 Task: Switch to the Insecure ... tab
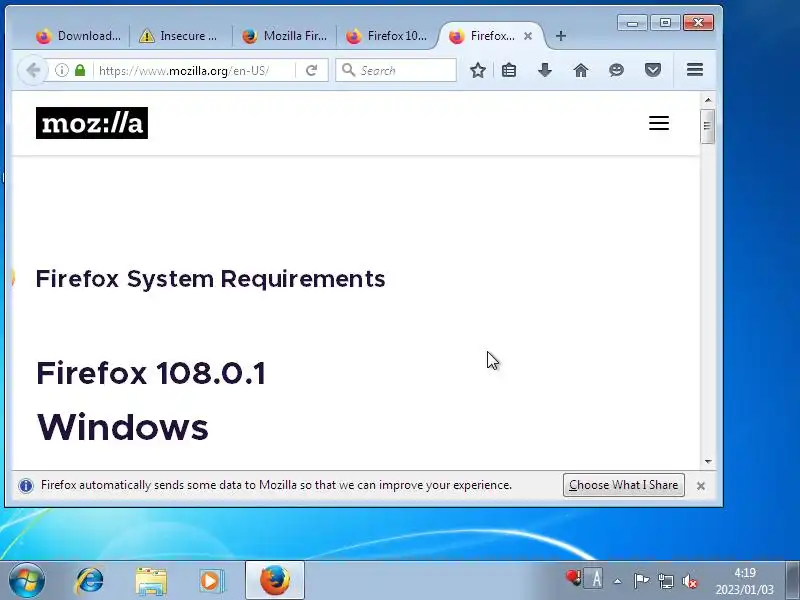pos(181,36)
